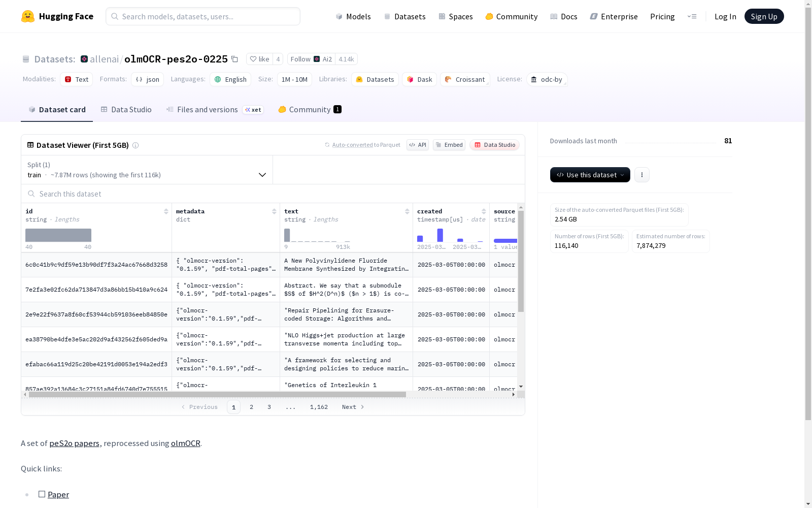Image resolution: width=812 pixels, height=508 pixels.
Task: Open Docs in the top navigation
Action: pyautogui.click(x=564, y=16)
